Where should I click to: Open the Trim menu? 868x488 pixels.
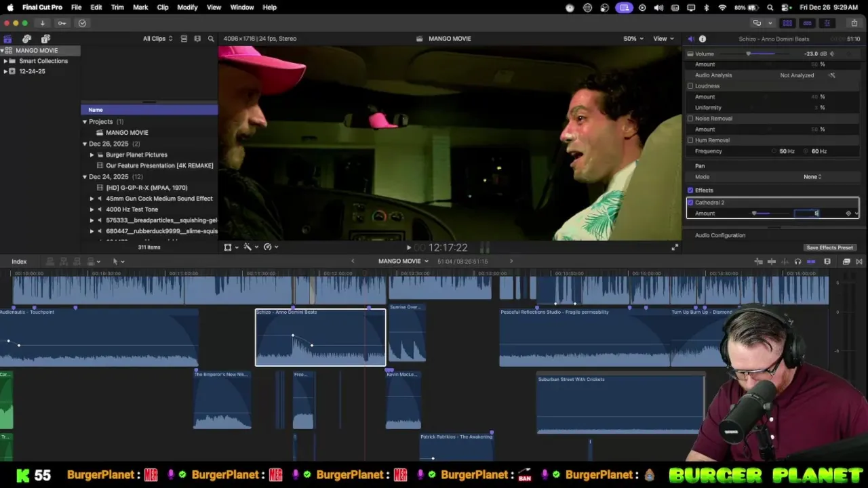pyautogui.click(x=117, y=7)
